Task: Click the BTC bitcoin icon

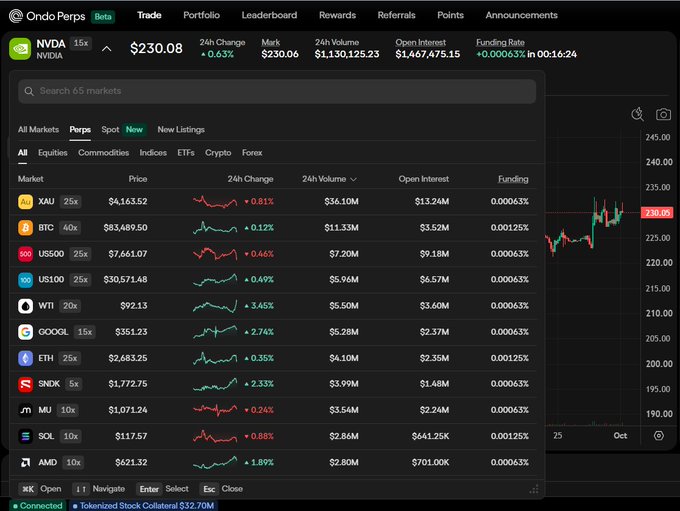Action: [x=25, y=228]
